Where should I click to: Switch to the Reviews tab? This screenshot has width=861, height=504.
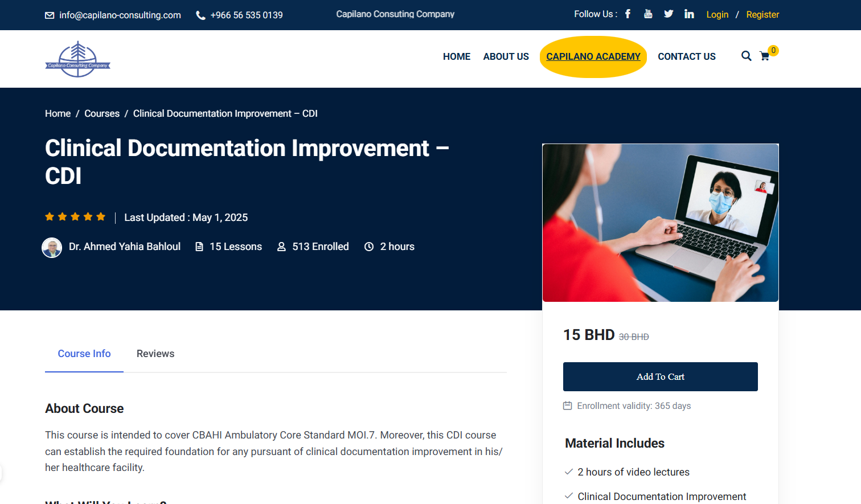(x=155, y=354)
